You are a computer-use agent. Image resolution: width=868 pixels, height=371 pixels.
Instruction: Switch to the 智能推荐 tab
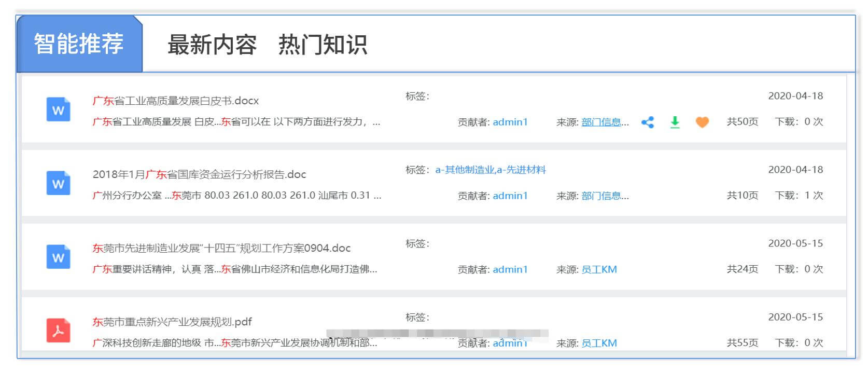pyautogui.click(x=79, y=44)
